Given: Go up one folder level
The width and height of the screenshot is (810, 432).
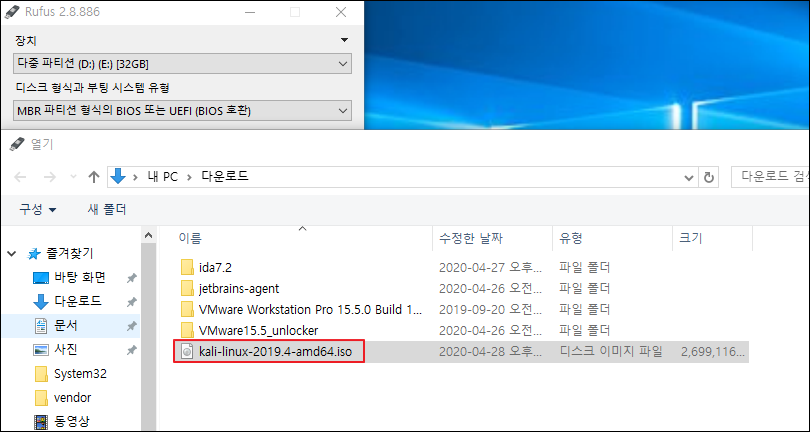Looking at the screenshot, I should pyautogui.click(x=94, y=177).
